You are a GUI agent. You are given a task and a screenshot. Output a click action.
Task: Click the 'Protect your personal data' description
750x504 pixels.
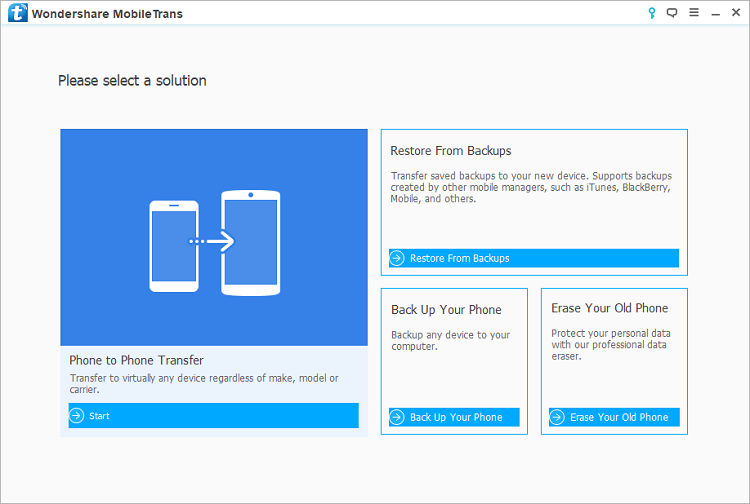(611, 344)
